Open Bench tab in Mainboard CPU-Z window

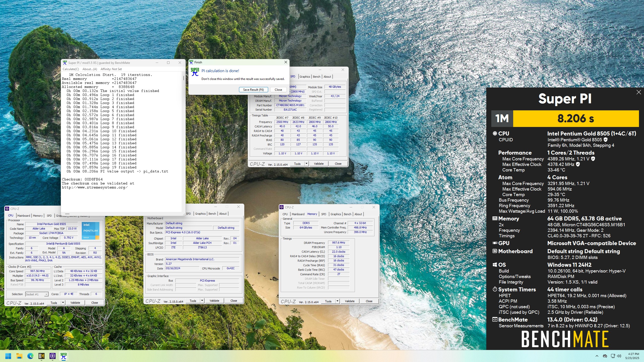212,214
